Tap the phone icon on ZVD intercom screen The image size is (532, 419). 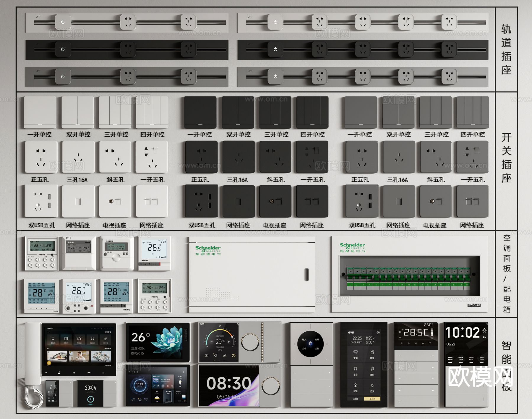[x=106, y=338]
